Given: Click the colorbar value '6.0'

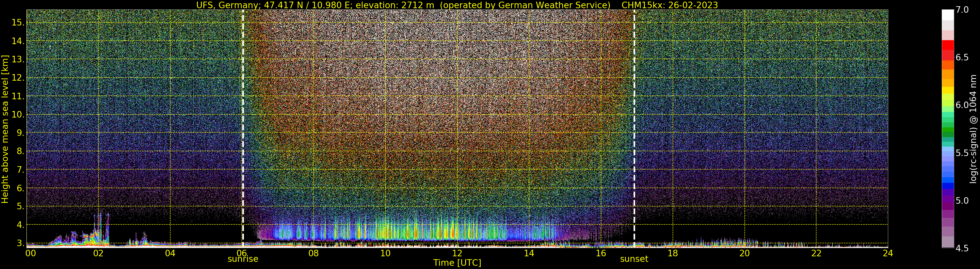Looking at the screenshot, I should tap(962, 105).
